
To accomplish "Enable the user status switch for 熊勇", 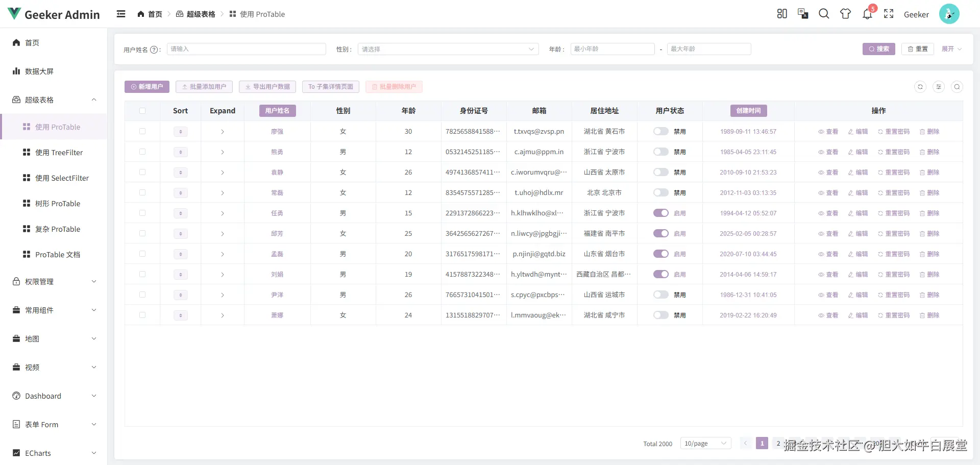I will coord(661,152).
